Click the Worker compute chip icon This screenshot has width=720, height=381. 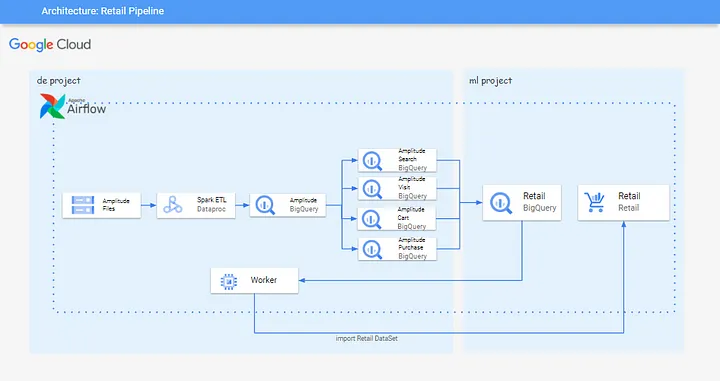coord(229,281)
